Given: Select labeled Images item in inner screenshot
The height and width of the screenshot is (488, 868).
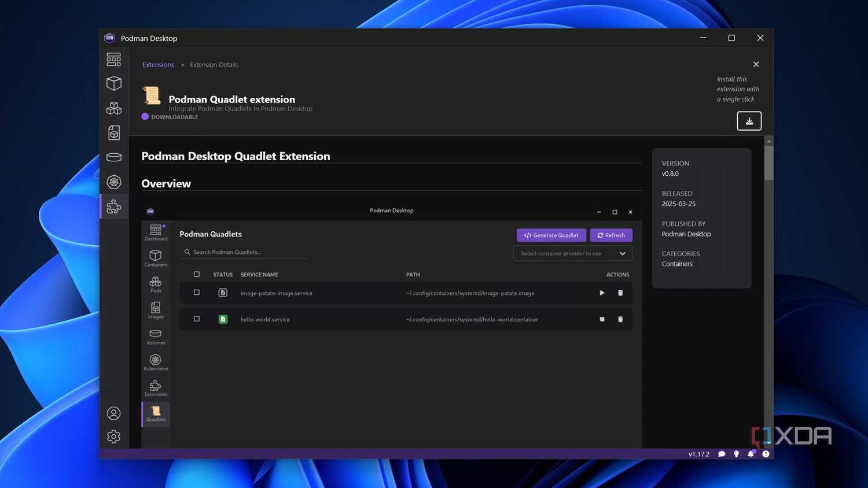Looking at the screenshot, I should [156, 310].
